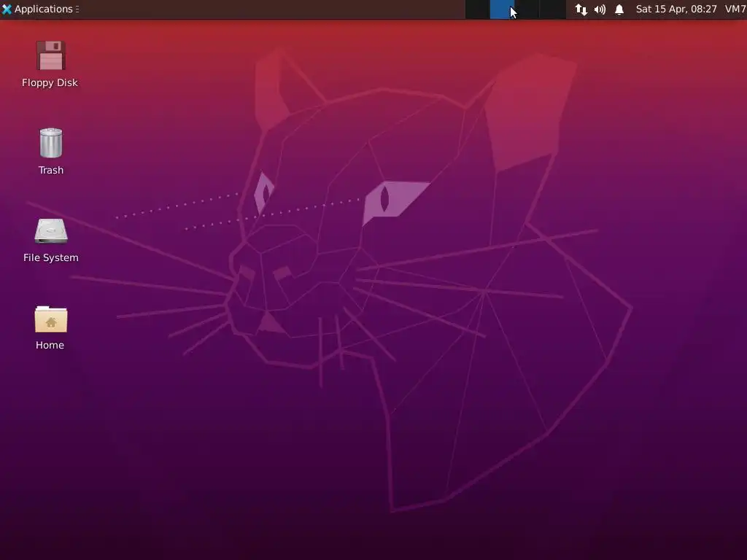Open the VM7 user menu
747x560 pixels.
[735, 9]
